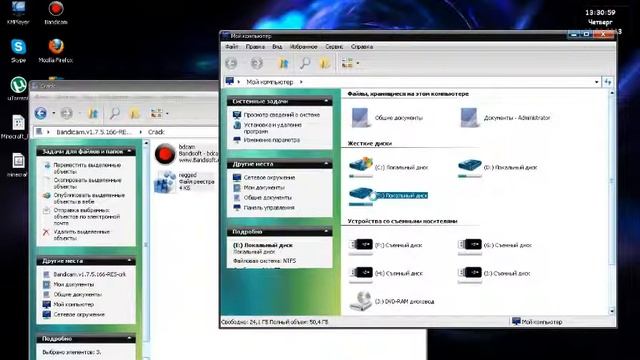Open the Справка menu
Viewport: 640px width, 360px height.
(362, 47)
